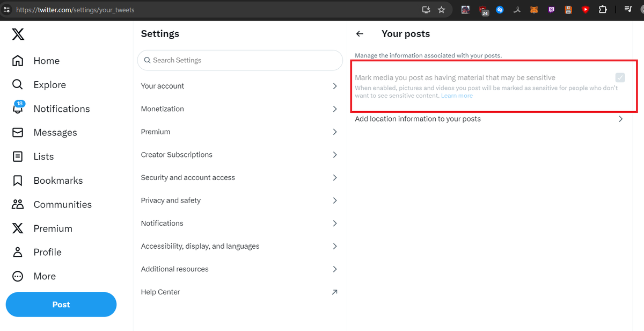Image resolution: width=644 pixels, height=331 pixels.
Task: Open Premium in the left sidebar
Action: point(42,228)
